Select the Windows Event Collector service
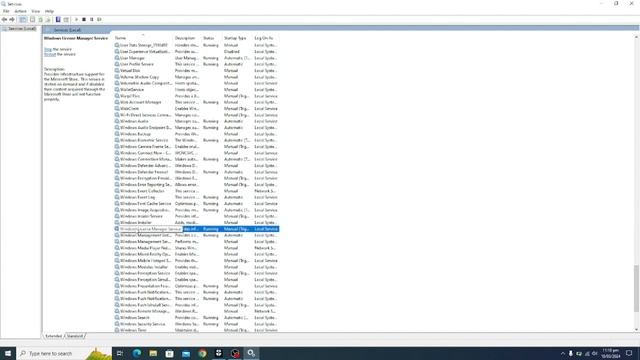The height and width of the screenshot is (360, 640). point(196,191)
